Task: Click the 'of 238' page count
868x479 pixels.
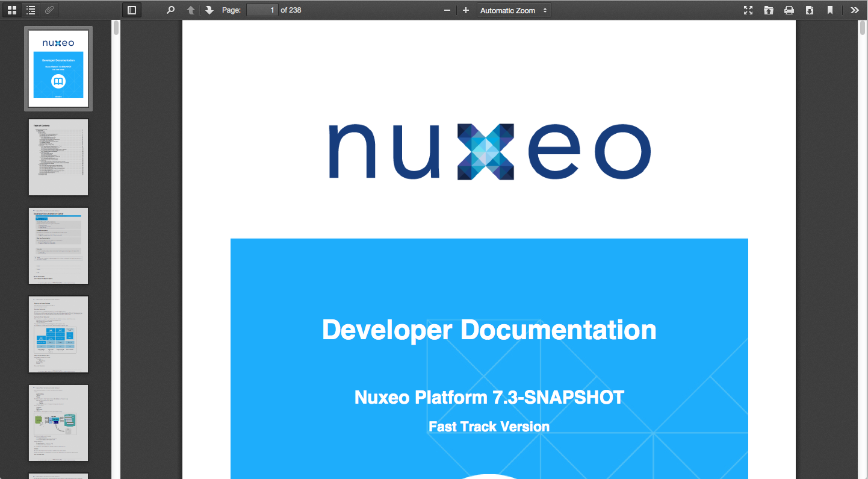Action: [x=291, y=10]
